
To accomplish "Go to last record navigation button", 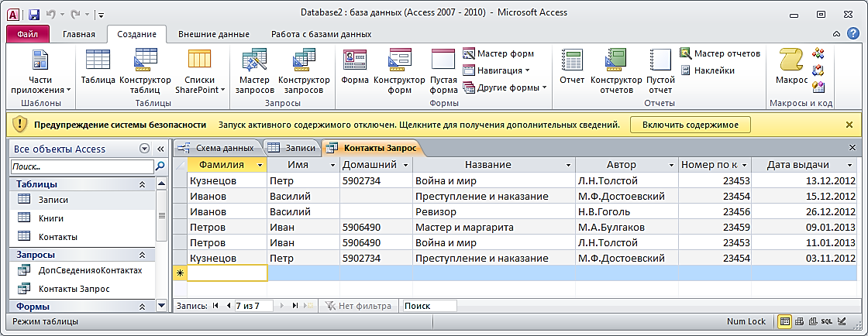I will coord(294,306).
